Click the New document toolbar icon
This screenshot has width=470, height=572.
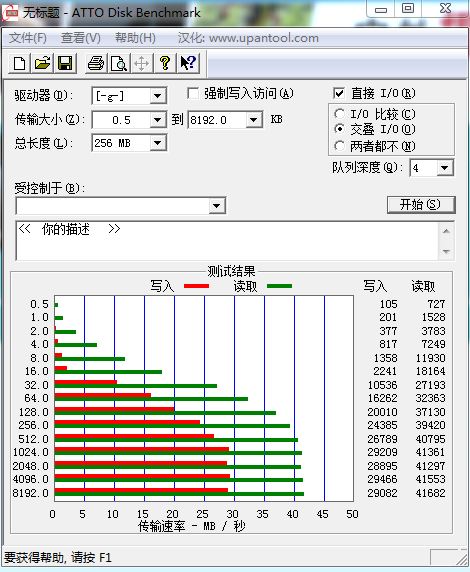pyautogui.click(x=19, y=63)
